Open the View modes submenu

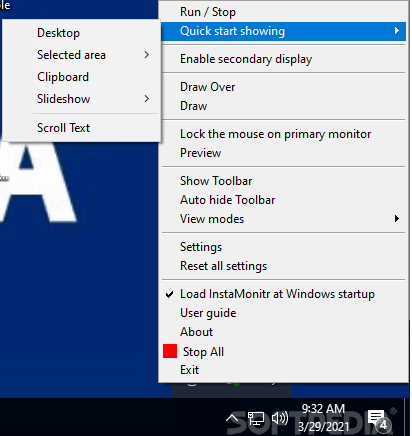(283, 219)
